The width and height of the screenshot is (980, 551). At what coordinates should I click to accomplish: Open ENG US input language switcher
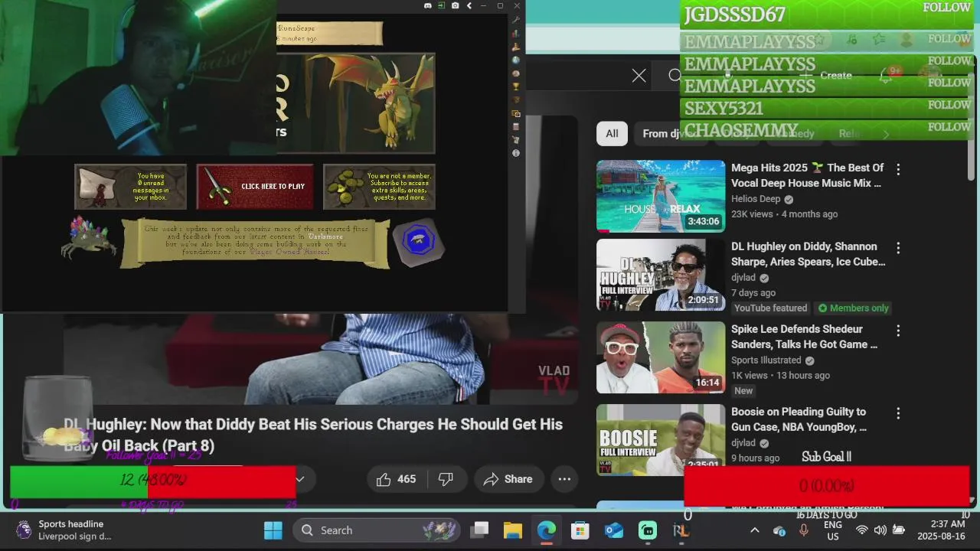tap(833, 530)
